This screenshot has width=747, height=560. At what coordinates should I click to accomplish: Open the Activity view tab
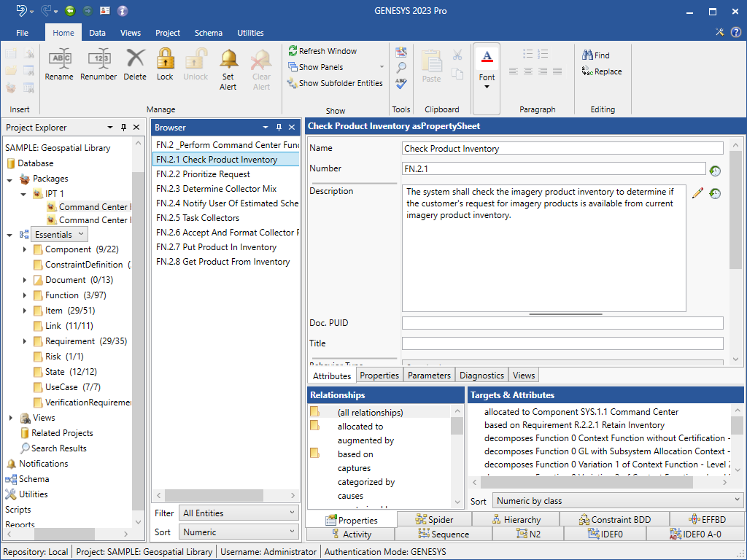(x=351, y=534)
